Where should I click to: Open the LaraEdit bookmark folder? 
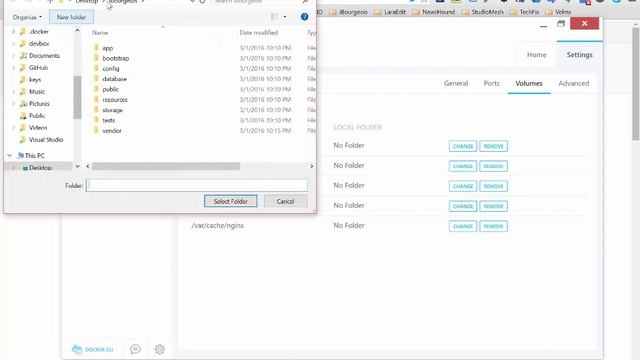tap(390, 12)
